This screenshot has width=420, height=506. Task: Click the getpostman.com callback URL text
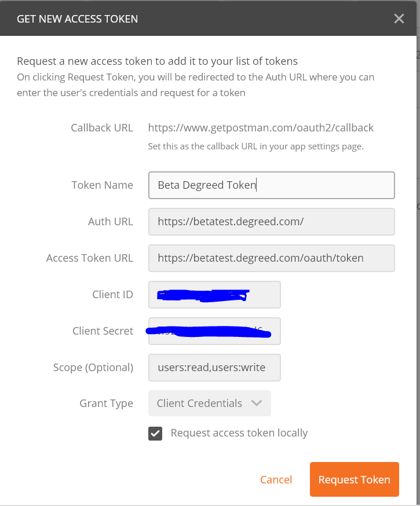tap(261, 128)
